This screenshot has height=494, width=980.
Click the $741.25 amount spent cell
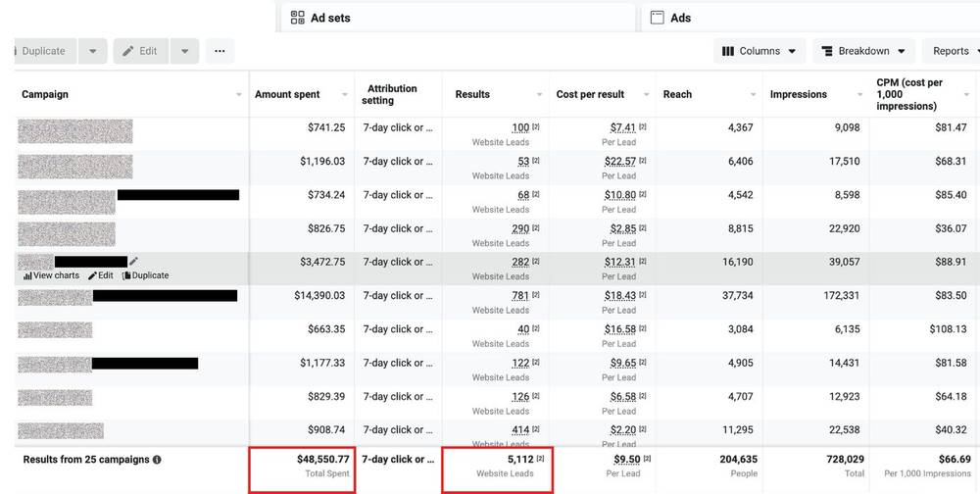[x=326, y=127]
